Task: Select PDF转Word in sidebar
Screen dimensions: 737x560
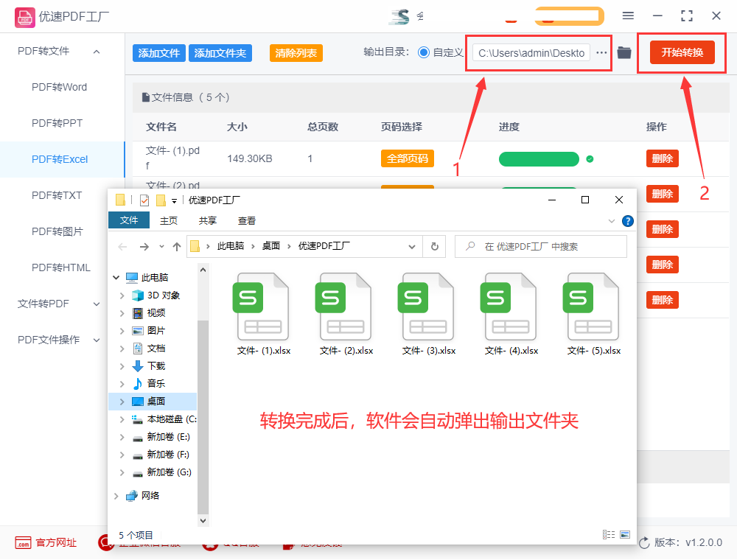Action: (x=59, y=88)
